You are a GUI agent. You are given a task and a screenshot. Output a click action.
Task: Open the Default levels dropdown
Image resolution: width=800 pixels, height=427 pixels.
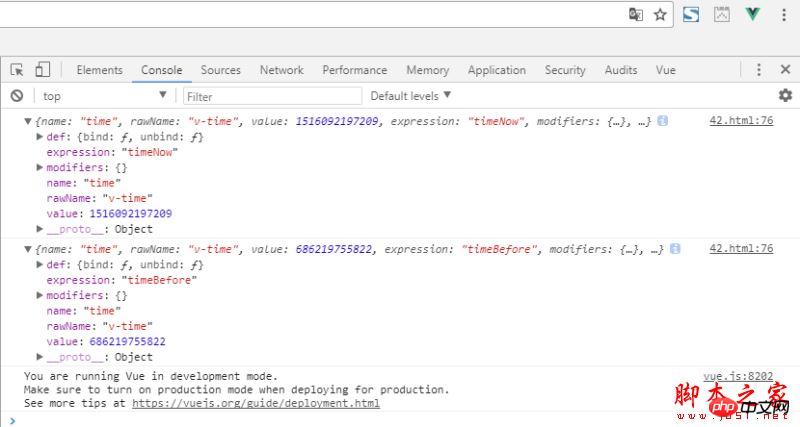tap(411, 96)
